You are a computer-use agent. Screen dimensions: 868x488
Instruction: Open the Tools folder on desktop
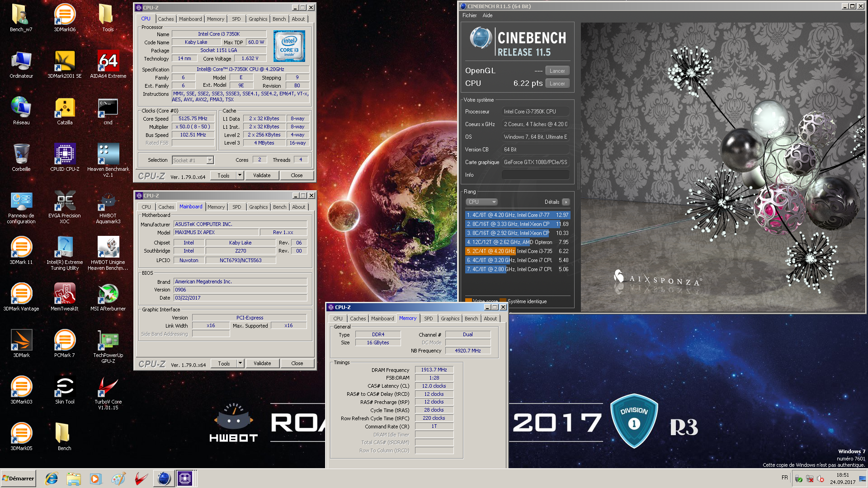(108, 18)
